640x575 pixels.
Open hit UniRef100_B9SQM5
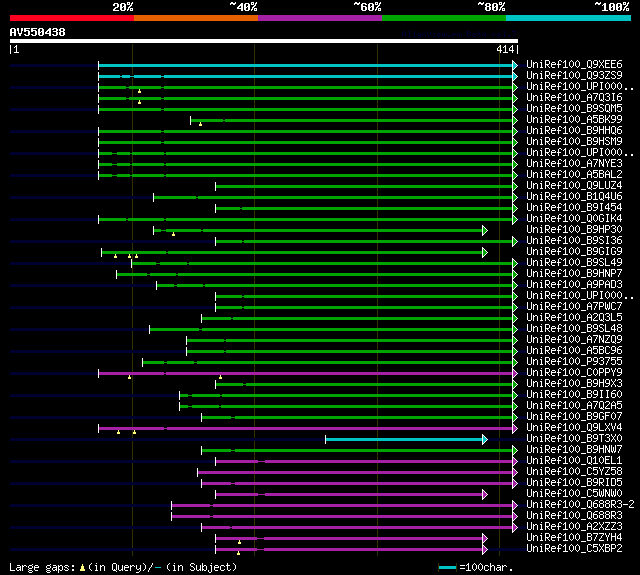click(574, 109)
